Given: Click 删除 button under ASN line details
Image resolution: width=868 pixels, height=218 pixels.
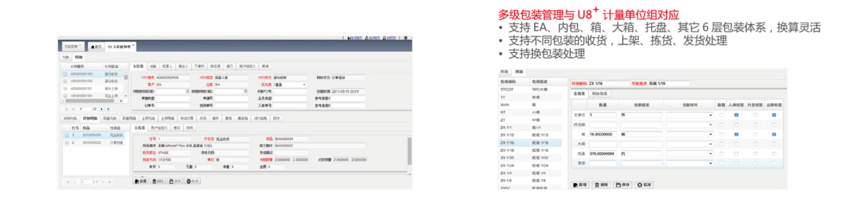Looking at the screenshot, I should click(x=158, y=181).
